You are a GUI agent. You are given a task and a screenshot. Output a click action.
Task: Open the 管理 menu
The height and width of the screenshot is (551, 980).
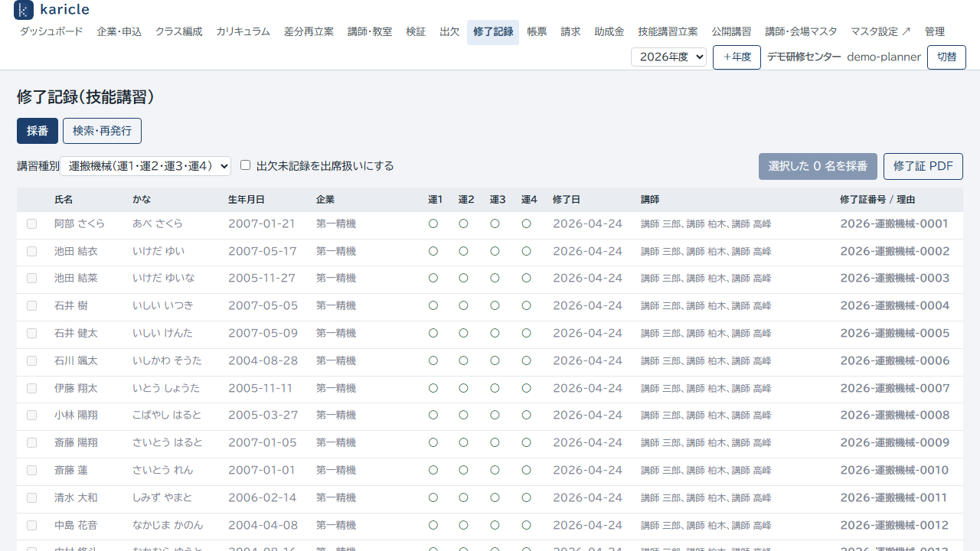coord(935,32)
